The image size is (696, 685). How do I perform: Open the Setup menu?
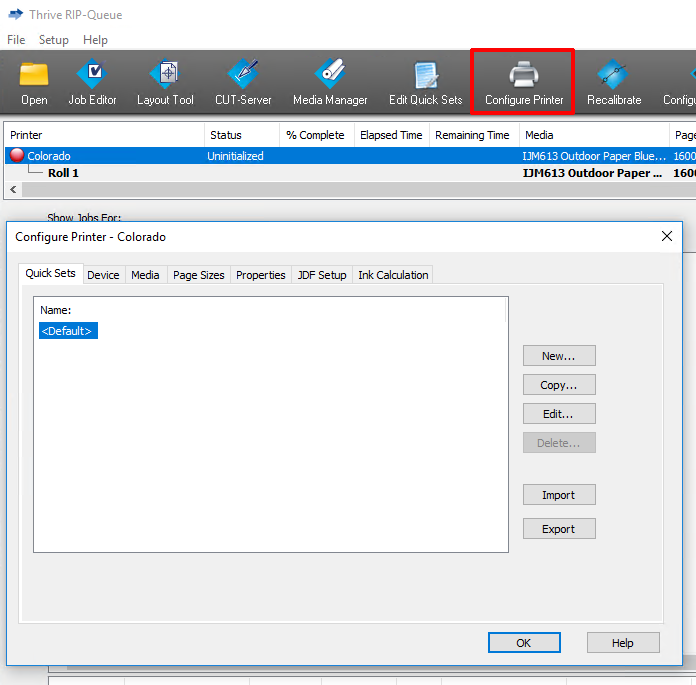tap(54, 40)
